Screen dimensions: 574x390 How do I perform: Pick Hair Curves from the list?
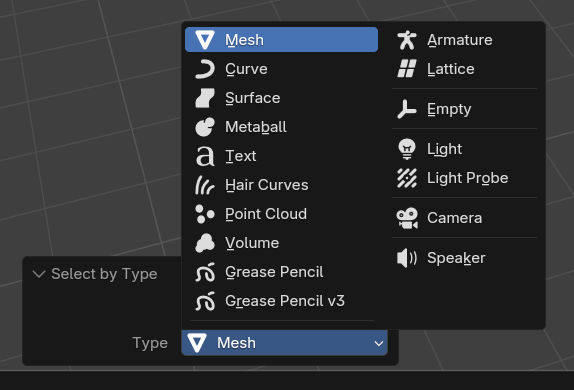[281, 185]
